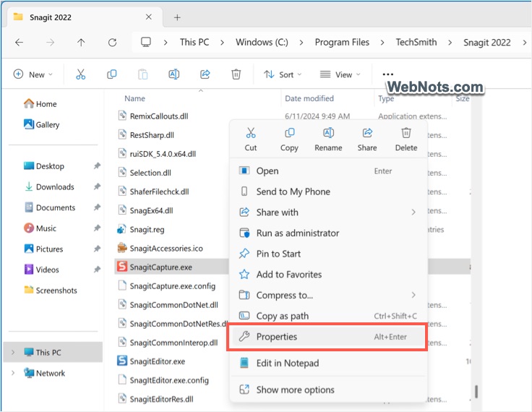
Task: Open Gallery in the navigation pane
Action: click(42, 124)
